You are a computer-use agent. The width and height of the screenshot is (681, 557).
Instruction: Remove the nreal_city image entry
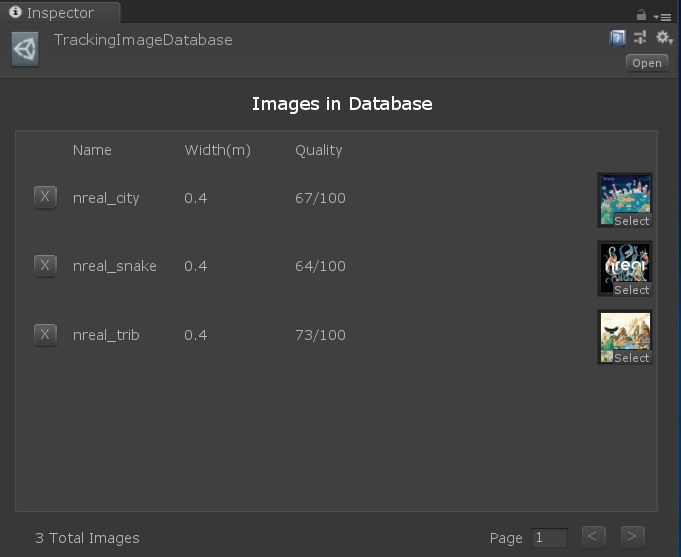tap(45, 197)
